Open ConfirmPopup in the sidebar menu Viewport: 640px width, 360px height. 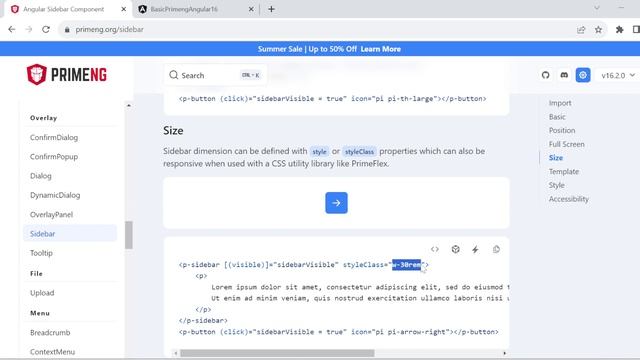pos(54,157)
